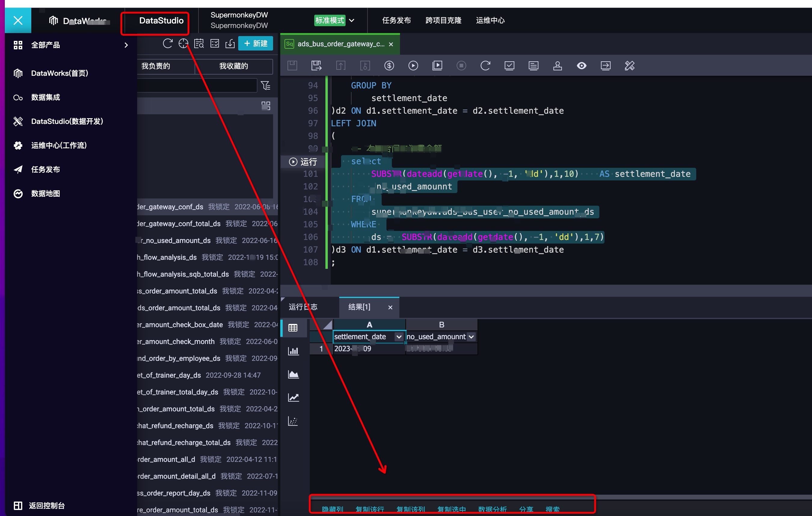The width and height of the screenshot is (812, 516).
Task: Open the code search icon in tree toolbar
Action: pyautogui.click(x=199, y=44)
